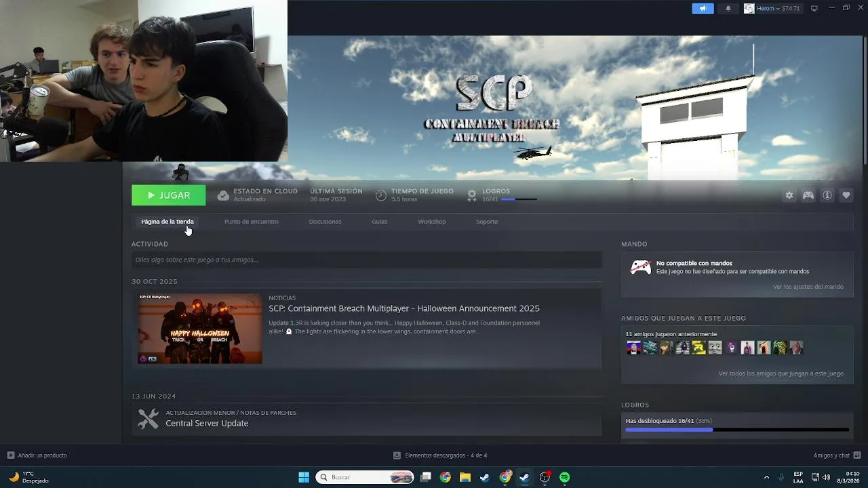Viewport: 868px width, 488px height.
Task: Click the ÚLTIMA SESIÓN 30 nov 2023 text
Action: (336, 195)
